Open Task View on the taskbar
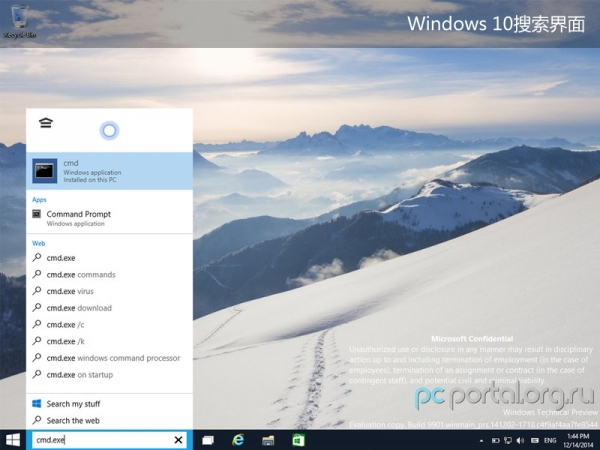The width and height of the screenshot is (600, 450). [208, 440]
